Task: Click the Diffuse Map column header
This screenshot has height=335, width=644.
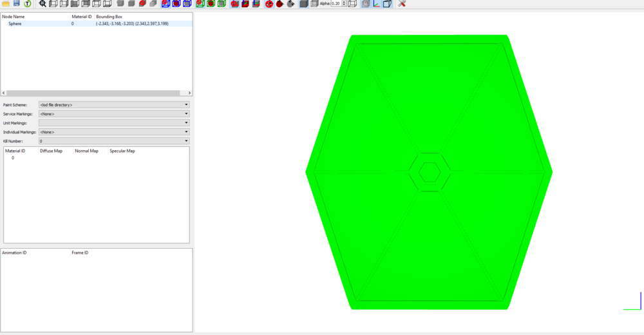Action: (x=51, y=151)
